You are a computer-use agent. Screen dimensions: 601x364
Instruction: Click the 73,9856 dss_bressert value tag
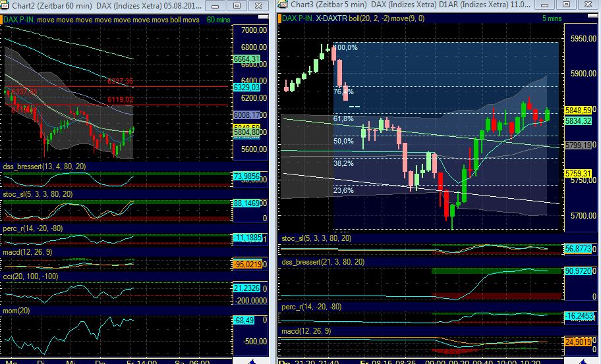click(246, 176)
